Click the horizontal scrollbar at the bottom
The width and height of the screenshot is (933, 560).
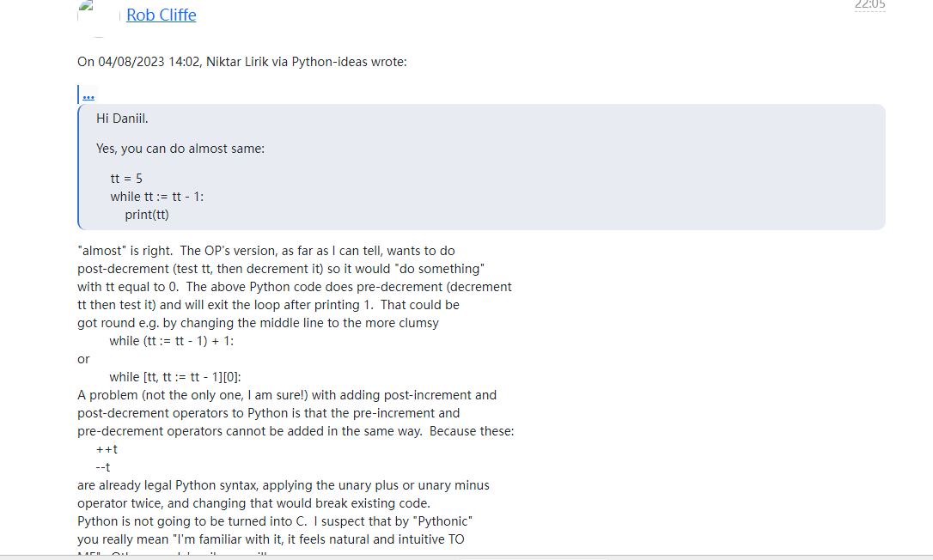click(466, 557)
